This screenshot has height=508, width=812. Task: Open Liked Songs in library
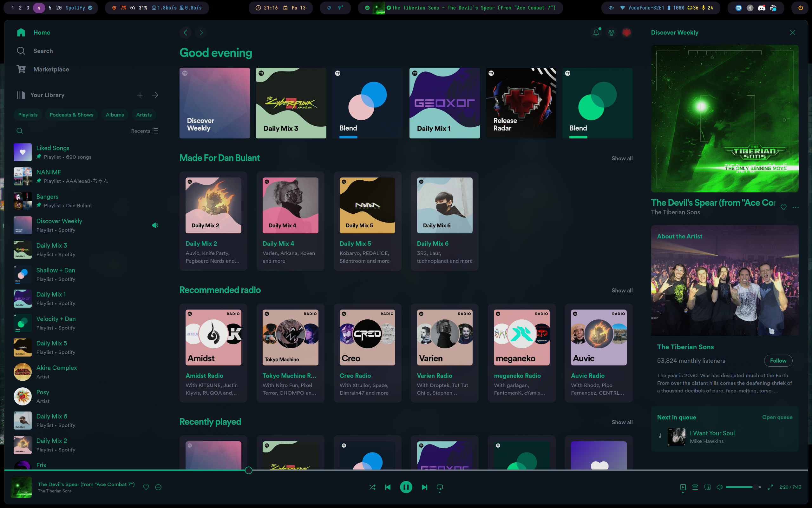[87, 152]
